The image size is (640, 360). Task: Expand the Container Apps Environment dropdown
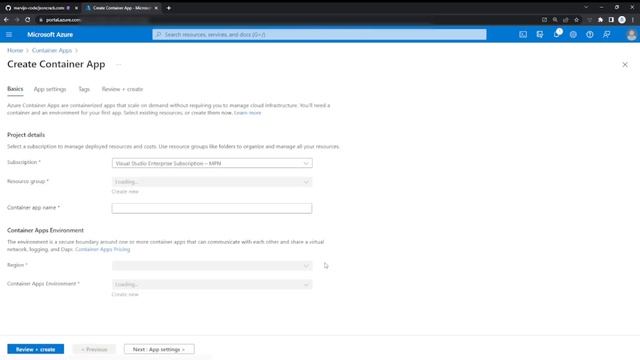click(212, 284)
